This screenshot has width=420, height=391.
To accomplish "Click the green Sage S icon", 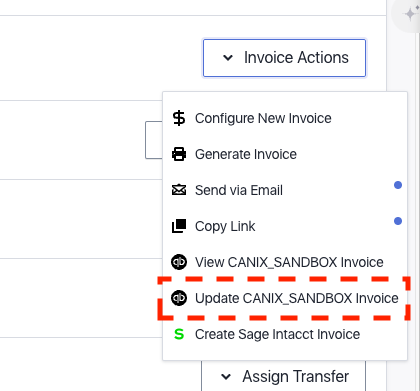I will coord(179,334).
